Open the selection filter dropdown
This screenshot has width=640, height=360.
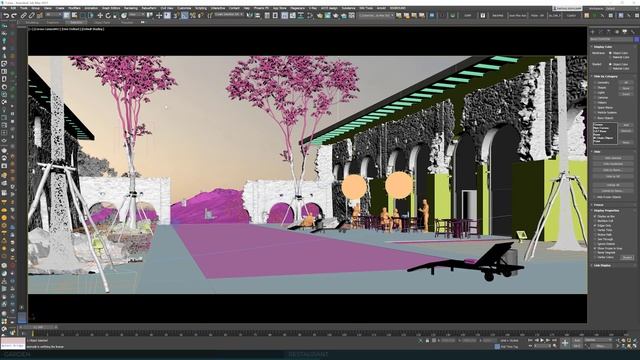pos(53,15)
